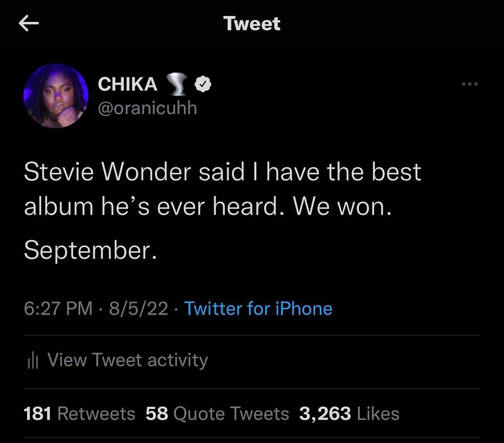The height and width of the screenshot is (443, 504).
Task: Show the 3,263 Likes list
Action: (x=349, y=414)
